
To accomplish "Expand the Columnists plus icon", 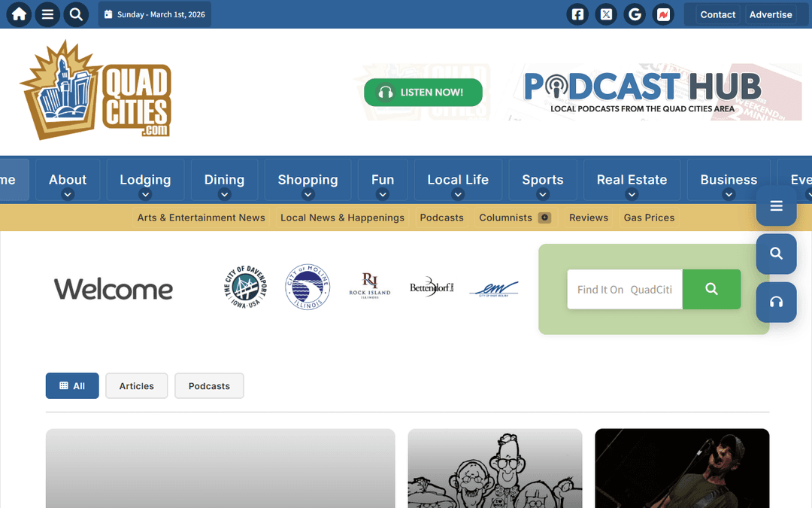I will (x=544, y=217).
